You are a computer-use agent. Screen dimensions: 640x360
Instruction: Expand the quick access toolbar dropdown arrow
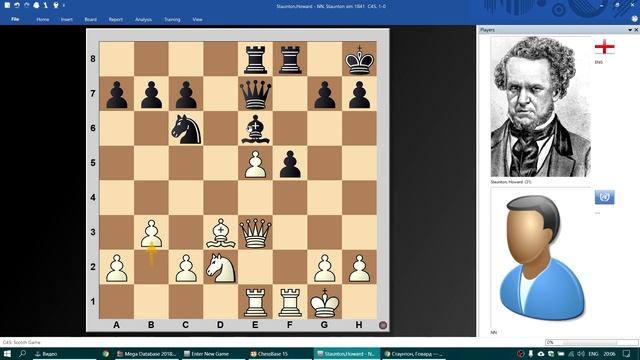64,5
